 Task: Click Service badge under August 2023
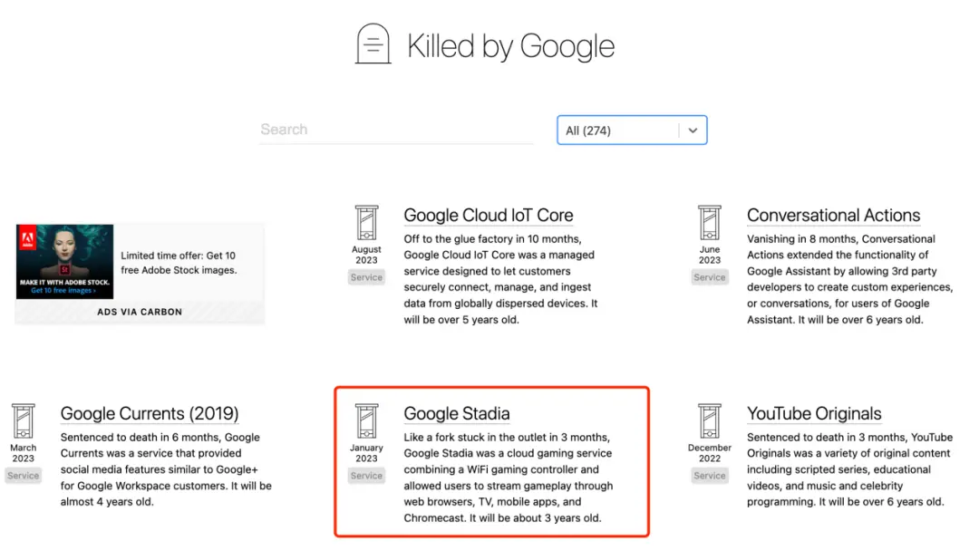tap(366, 277)
